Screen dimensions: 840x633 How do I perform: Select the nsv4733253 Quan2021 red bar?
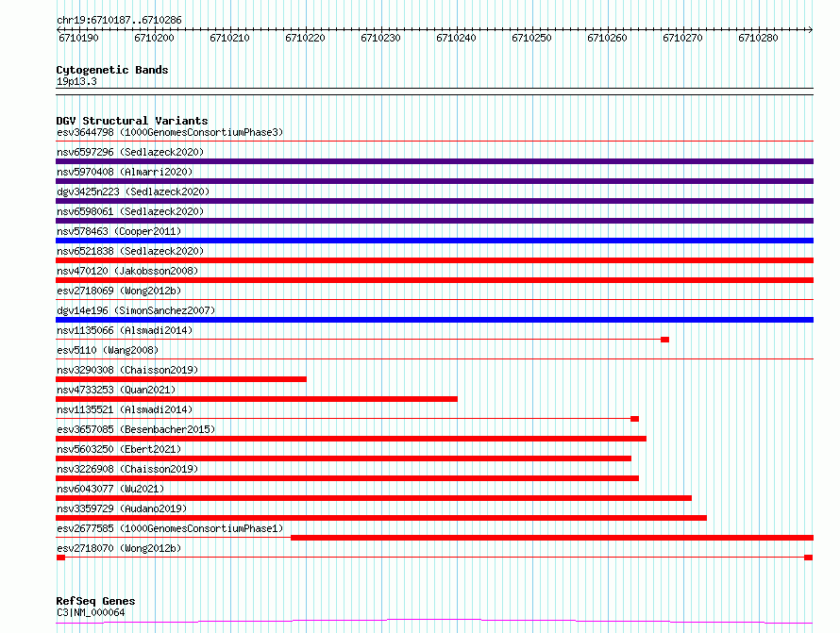257,399
